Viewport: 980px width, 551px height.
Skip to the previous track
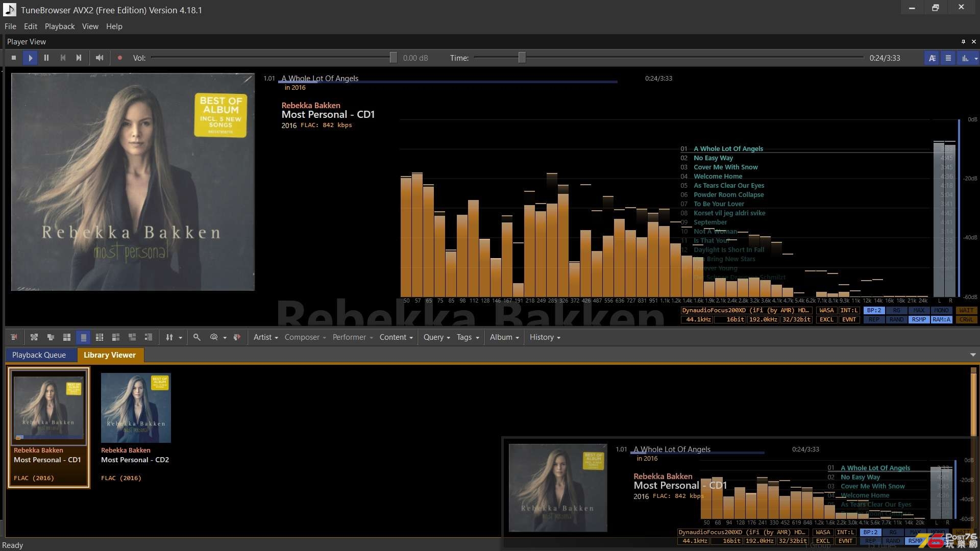coord(63,58)
